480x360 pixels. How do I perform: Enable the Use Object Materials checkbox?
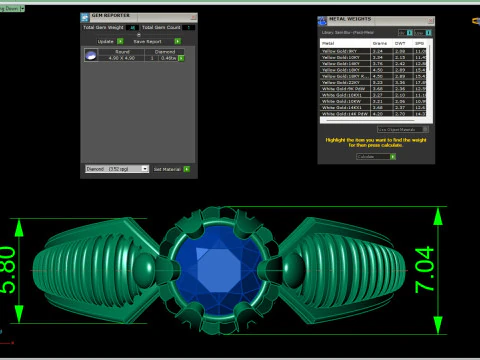(x=425, y=129)
